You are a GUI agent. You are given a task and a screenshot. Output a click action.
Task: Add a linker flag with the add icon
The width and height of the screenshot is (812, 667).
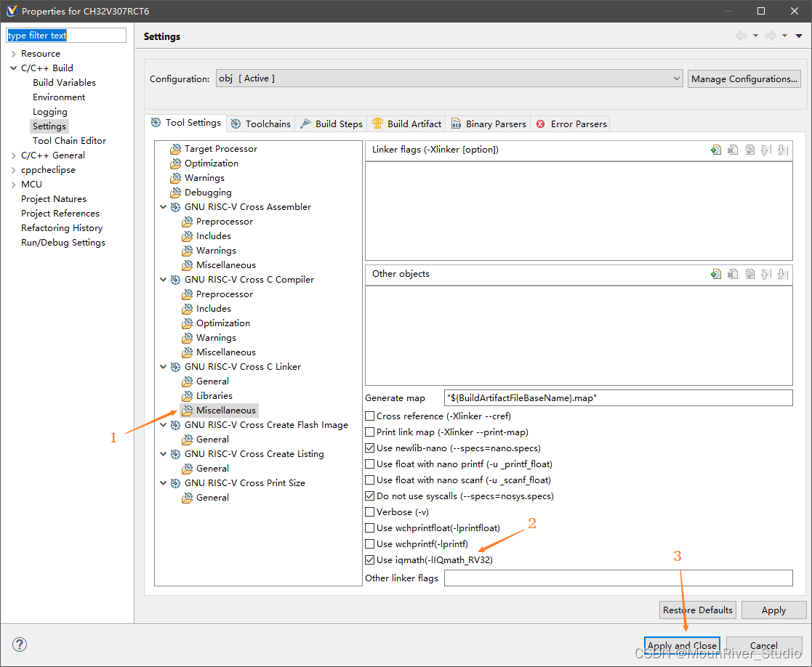tap(715, 150)
